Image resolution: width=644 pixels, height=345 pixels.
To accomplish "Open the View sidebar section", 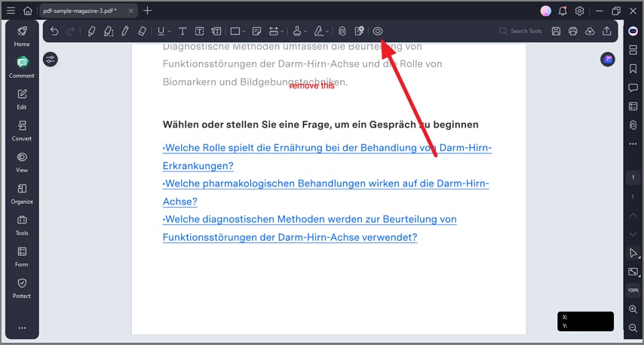I will (x=22, y=162).
